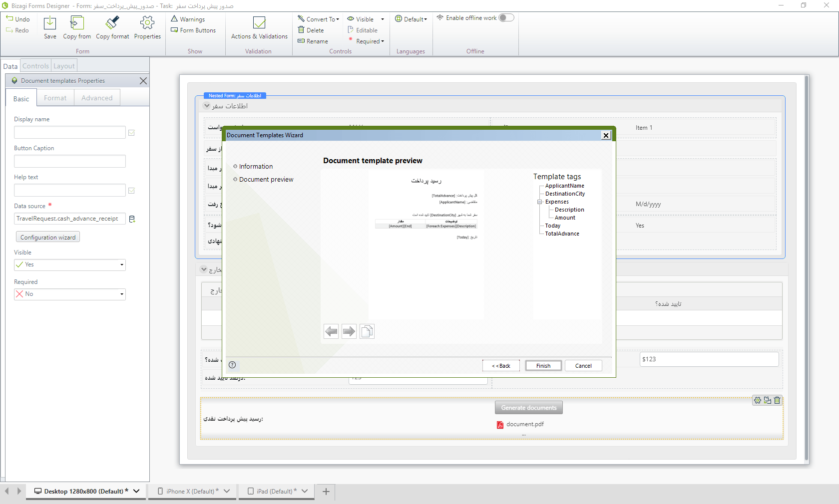
Task: Open the Required No combo box
Action: click(70, 294)
